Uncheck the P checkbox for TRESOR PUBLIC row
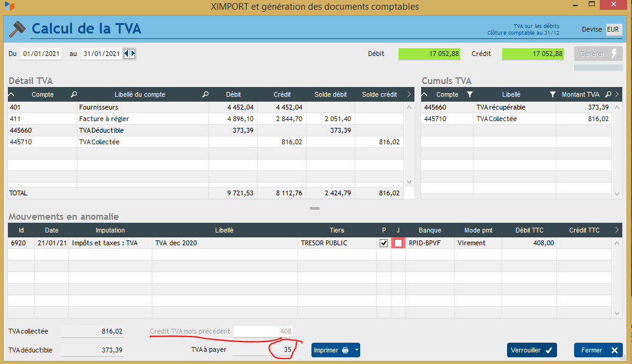Viewport: 632px width, 364px height. click(383, 243)
